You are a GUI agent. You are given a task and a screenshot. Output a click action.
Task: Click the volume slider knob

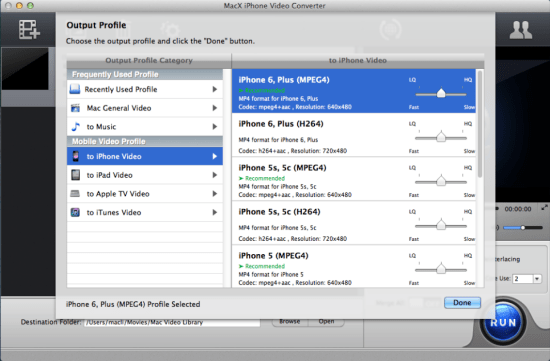click(523, 228)
